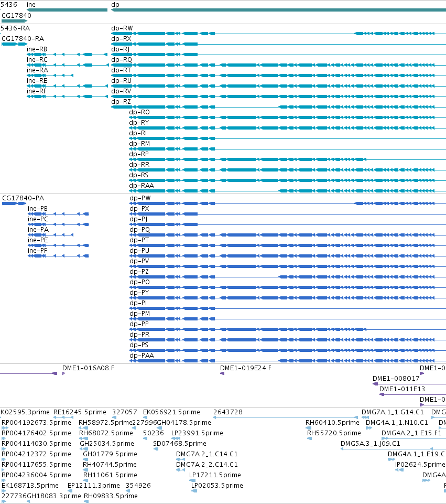This screenshot has width=446, height=504.
Task: Click EST IP02624.5prime
Action: [420, 465]
